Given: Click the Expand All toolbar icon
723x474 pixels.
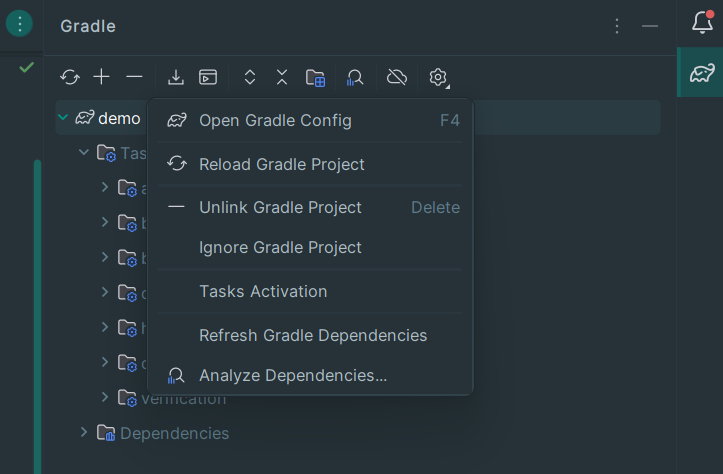Looking at the screenshot, I should click(x=250, y=77).
